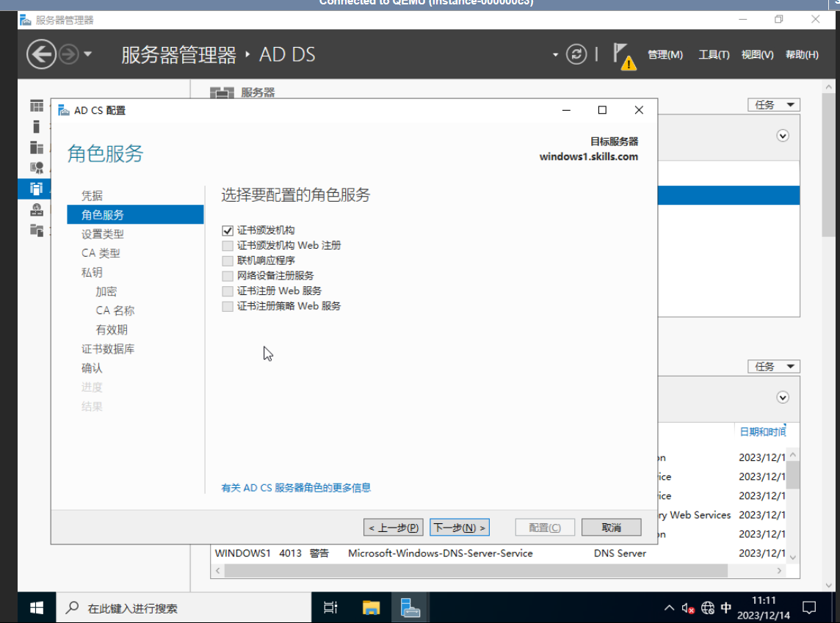This screenshot has width=840, height=623.
Task: Click the horizontal scrollbar in events list
Action: pyautogui.click(x=470, y=570)
